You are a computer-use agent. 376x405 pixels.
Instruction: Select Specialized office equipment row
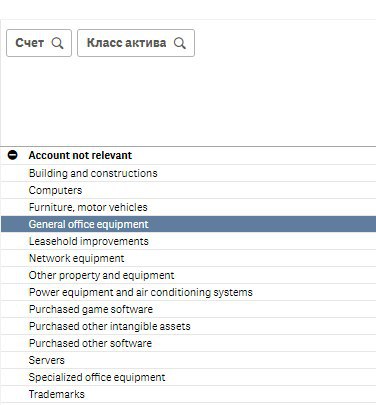(x=188, y=377)
